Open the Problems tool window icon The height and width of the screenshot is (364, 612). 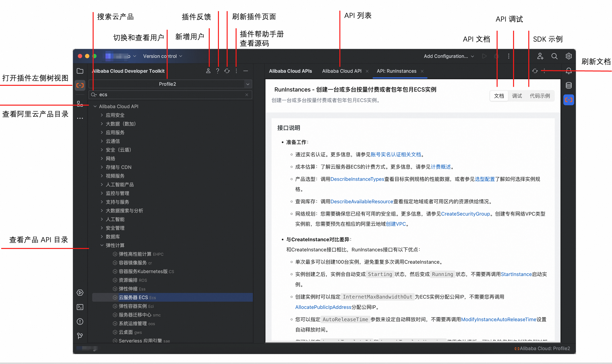[80, 321]
